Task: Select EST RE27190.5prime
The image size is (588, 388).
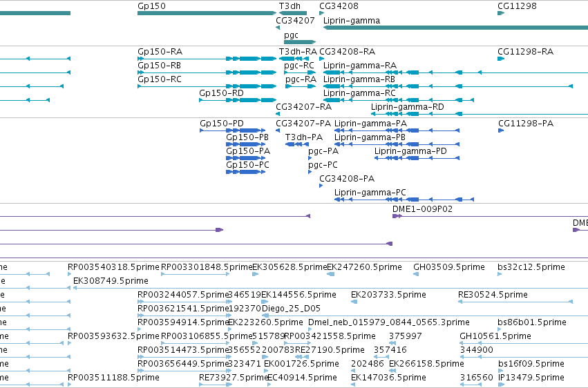Action: pos(330,350)
